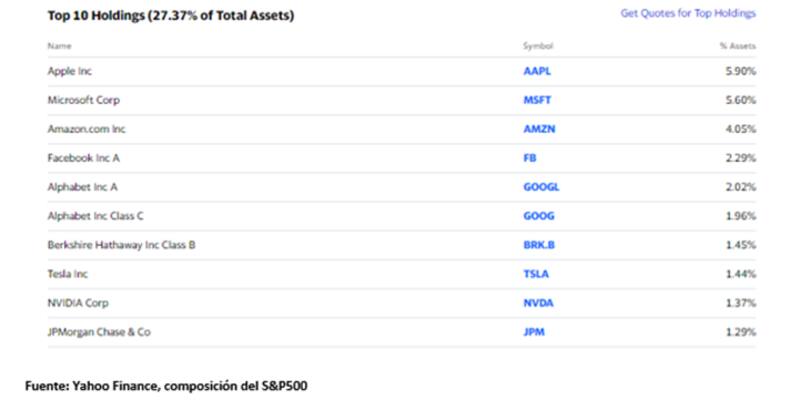Click the AAPL ticker symbol link
The height and width of the screenshot is (410, 800).
click(x=537, y=72)
